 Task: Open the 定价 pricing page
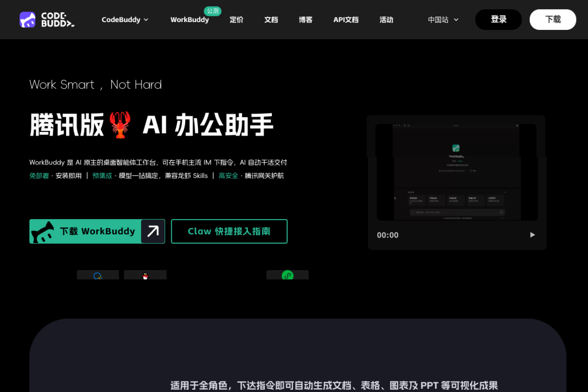tap(237, 20)
